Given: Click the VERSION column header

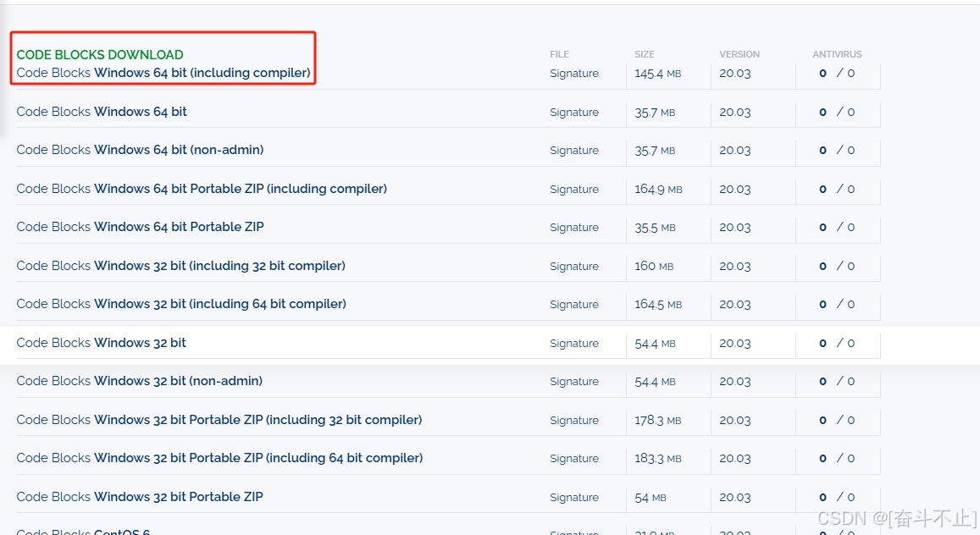Looking at the screenshot, I should [x=739, y=54].
